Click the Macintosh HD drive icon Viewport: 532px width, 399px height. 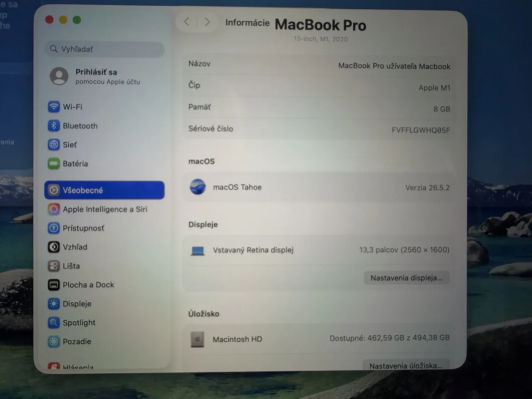198,339
